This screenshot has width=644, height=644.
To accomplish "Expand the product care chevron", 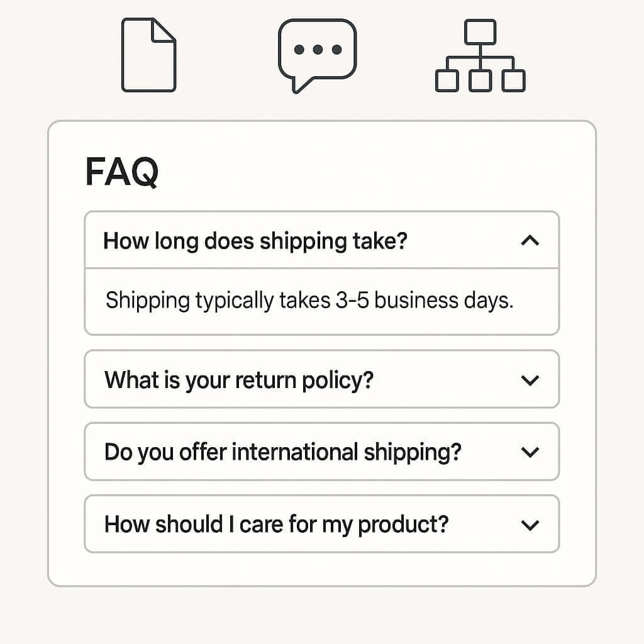I will pyautogui.click(x=530, y=525).
